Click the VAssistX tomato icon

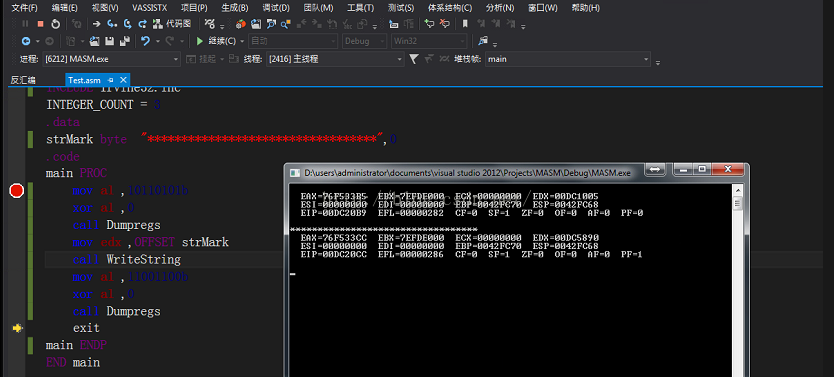pos(240,23)
